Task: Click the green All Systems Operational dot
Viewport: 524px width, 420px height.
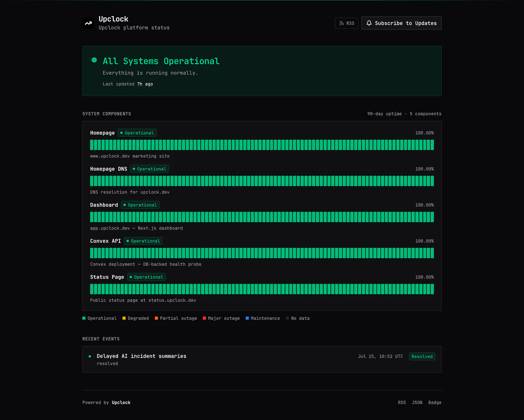Action: (x=94, y=60)
